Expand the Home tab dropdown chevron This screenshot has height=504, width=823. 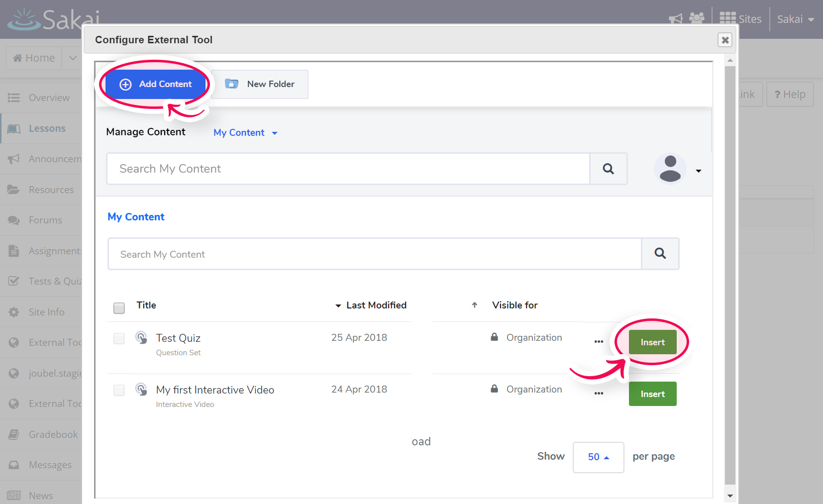tap(73, 58)
